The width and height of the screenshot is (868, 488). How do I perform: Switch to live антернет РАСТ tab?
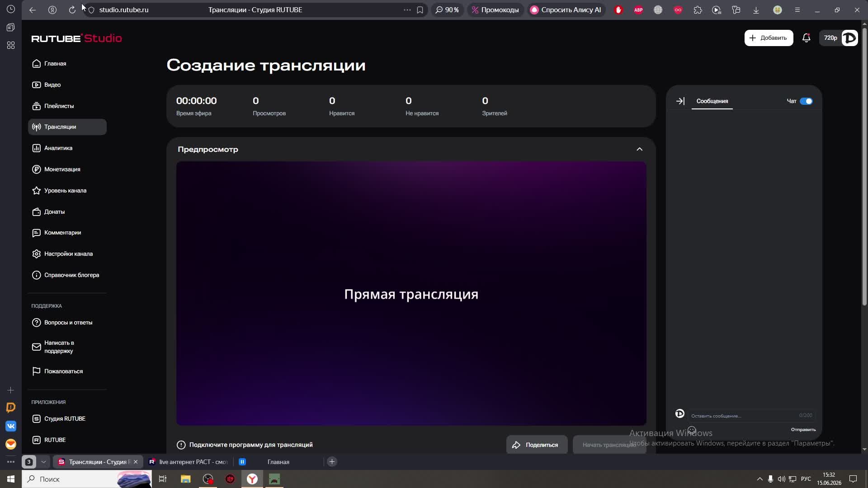pos(189,462)
